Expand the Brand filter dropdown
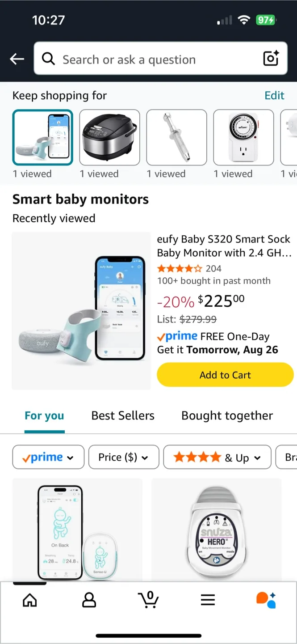 coord(289,457)
